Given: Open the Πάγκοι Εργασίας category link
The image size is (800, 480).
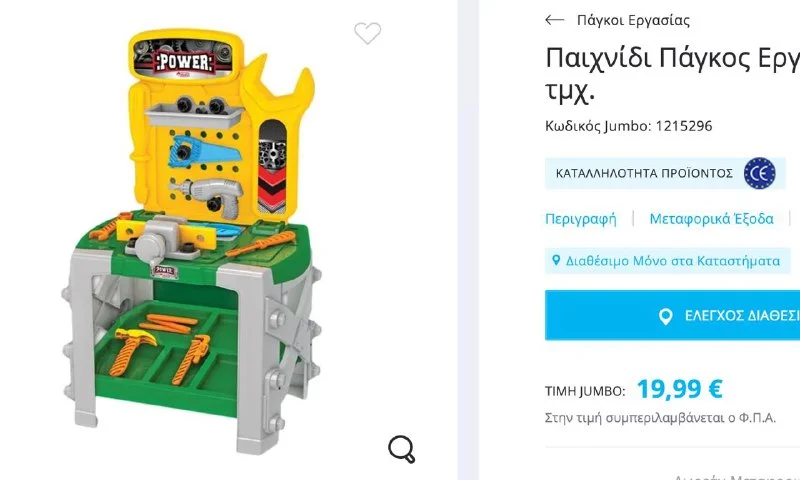Looking at the screenshot, I should 633,20.
